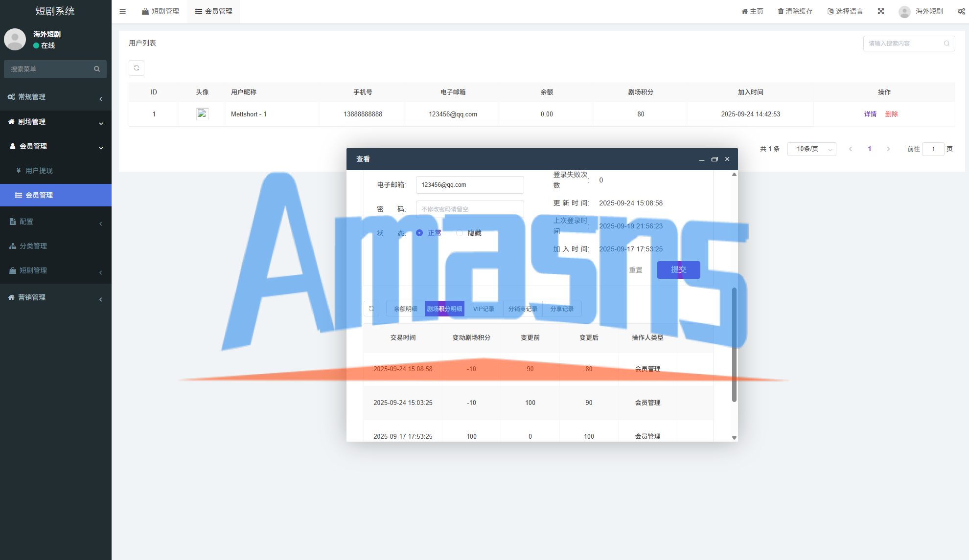Viewport: 969px width, 560px height.
Task: Click the 主页 home icon in header
Action: tap(744, 11)
